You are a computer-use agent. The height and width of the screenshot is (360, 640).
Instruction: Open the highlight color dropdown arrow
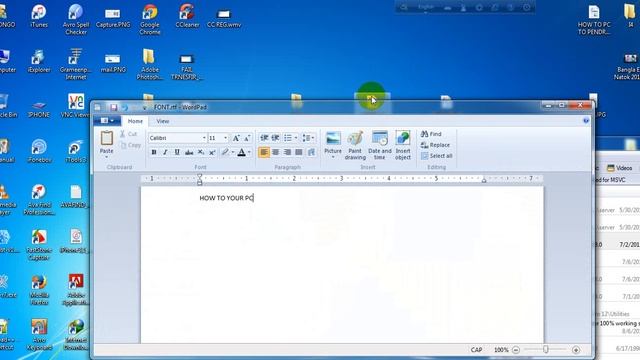(x=233, y=152)
